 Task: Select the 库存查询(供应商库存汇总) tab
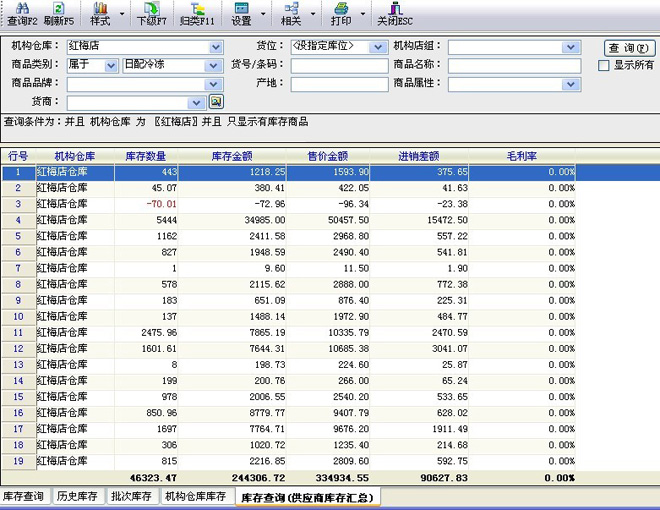pyautogui.click(x=308, y=497)
